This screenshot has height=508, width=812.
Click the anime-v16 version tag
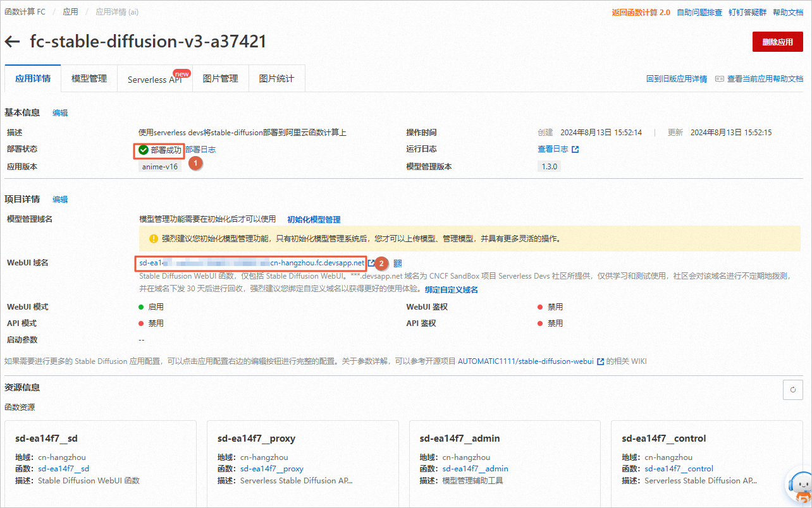click(x=160, y=167)
